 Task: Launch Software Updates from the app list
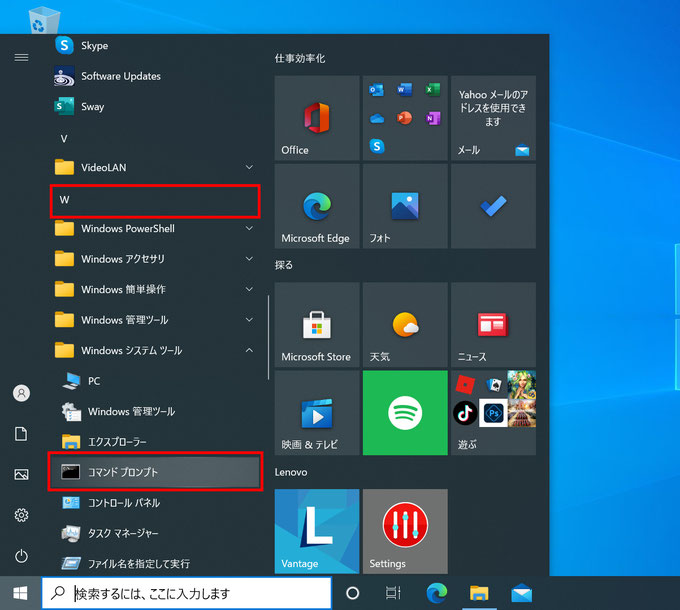click(x=155, y=76)
